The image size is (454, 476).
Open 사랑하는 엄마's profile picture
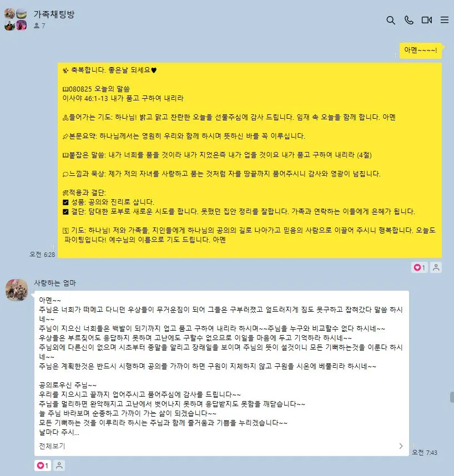(17, 290)
